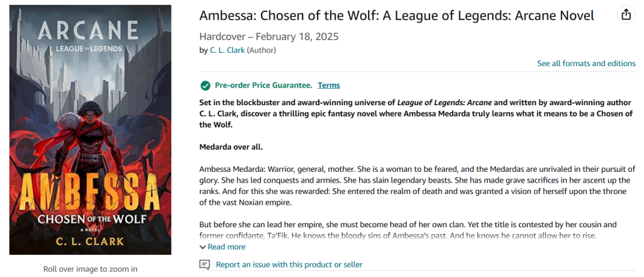Click the green checkmark guarantee icon
Screen dimensions: 644x277
coord(205,86)
